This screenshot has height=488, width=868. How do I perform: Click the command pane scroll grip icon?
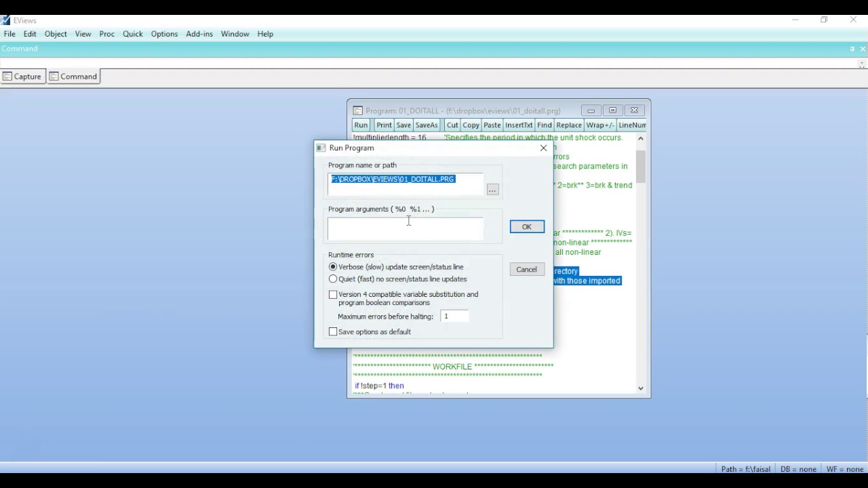coord(863,64)
